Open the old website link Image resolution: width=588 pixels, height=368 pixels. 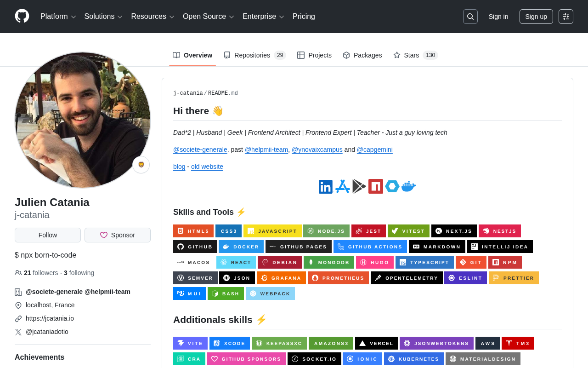[207, 167]
